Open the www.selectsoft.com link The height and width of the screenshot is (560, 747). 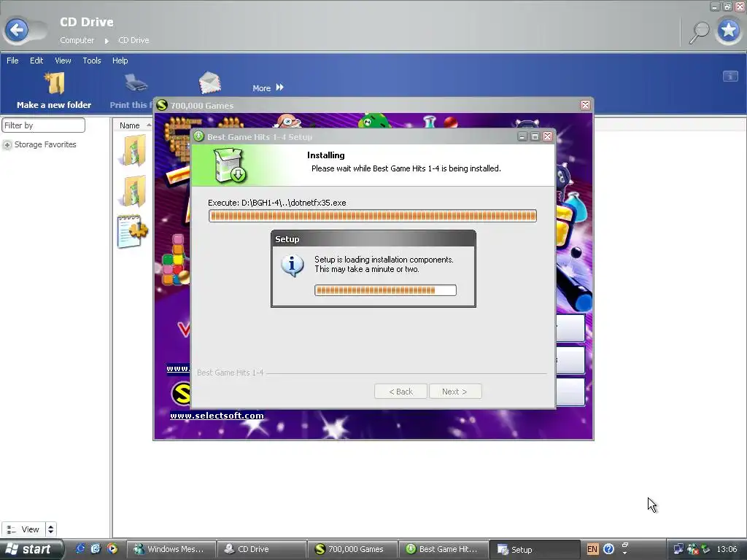click(x=217, y=416)
